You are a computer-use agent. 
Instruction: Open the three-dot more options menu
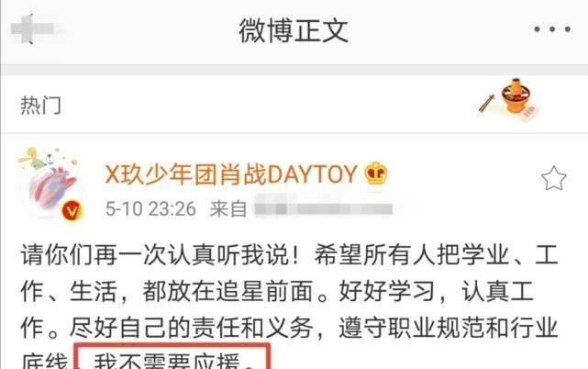point(552,28)
